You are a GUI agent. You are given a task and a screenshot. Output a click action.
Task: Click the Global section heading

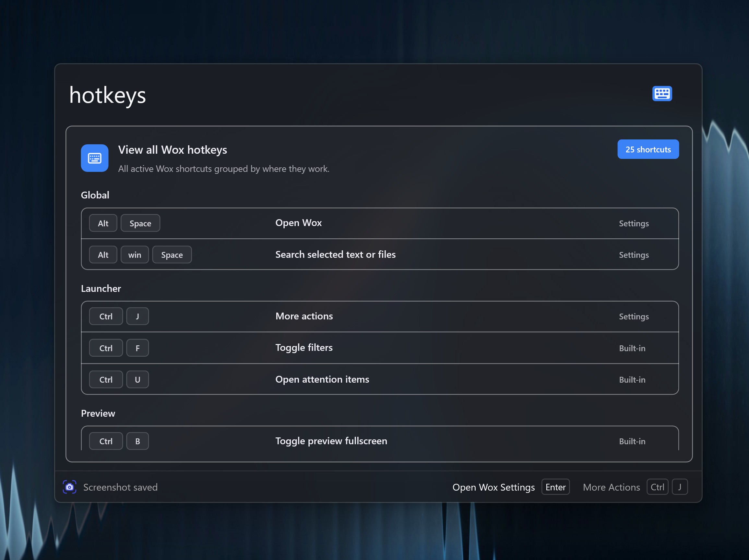coord(95,195)
